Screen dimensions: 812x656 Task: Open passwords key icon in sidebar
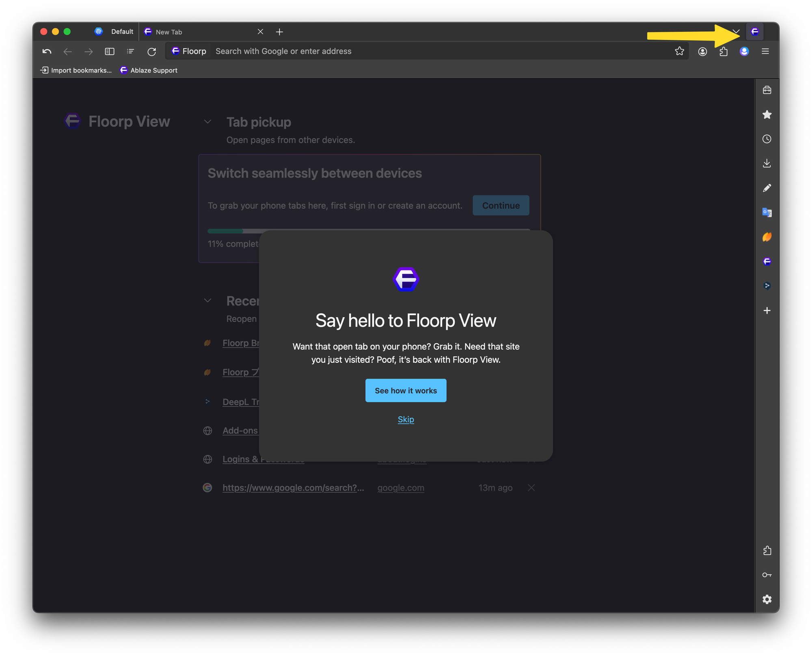(x=767, y=575)
